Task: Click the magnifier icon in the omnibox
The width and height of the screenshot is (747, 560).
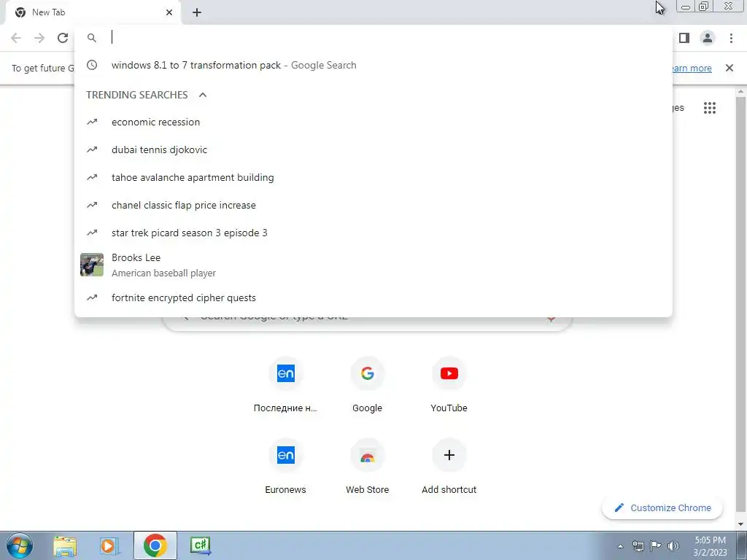Action: tap(92, 38)
